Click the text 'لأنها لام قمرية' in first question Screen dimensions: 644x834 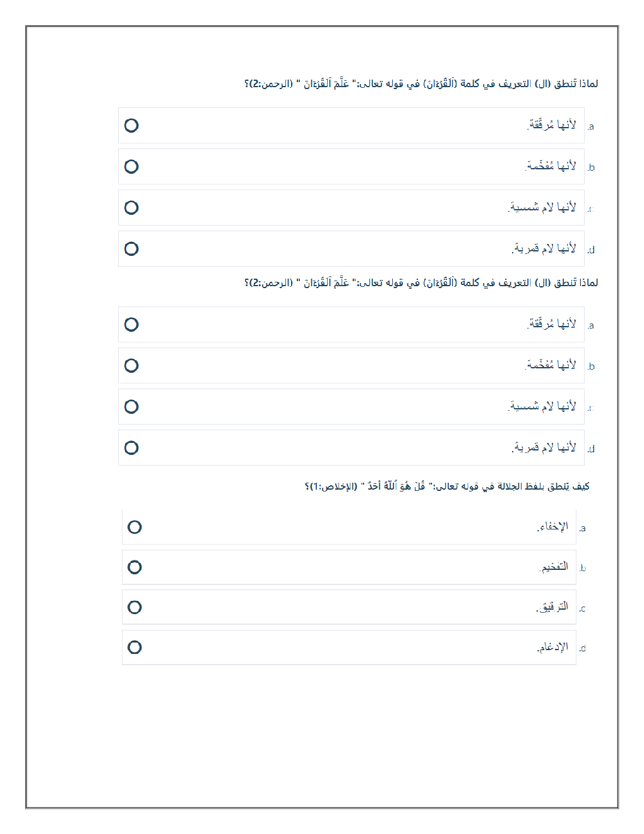(x=544, y=249)
